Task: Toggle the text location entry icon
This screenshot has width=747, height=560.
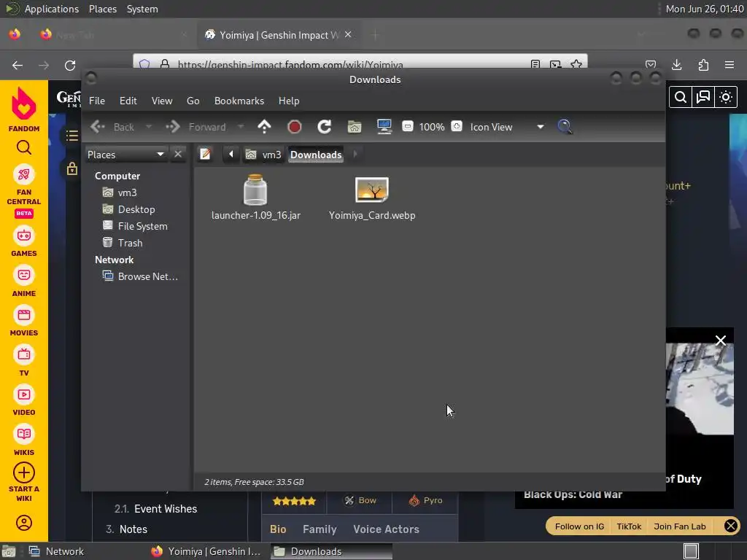Action: [x=205, y=155]
